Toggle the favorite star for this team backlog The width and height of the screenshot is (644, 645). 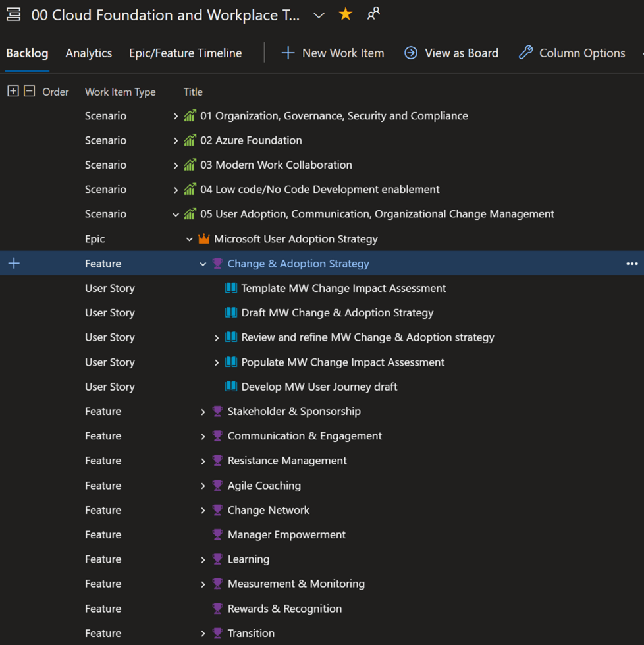point(345,13)
